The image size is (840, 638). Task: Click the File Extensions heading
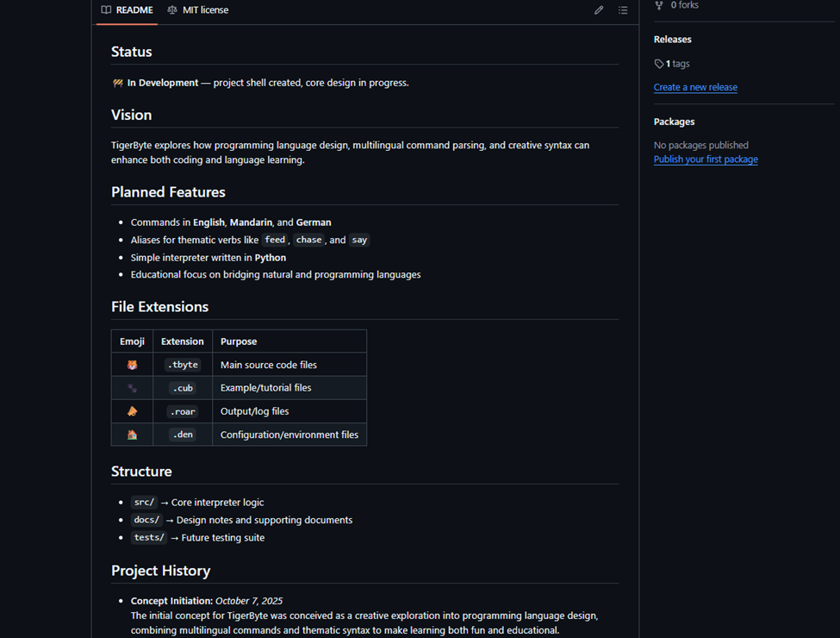159,307
